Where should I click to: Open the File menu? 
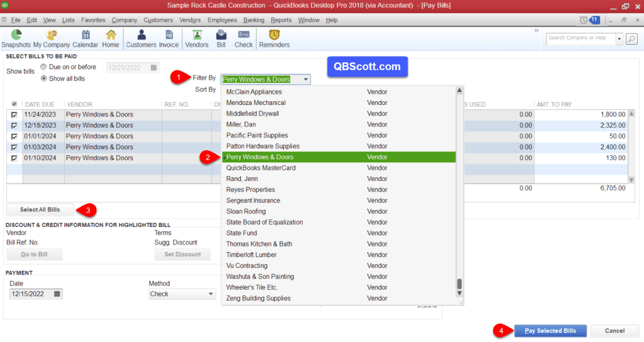[16, 20]
